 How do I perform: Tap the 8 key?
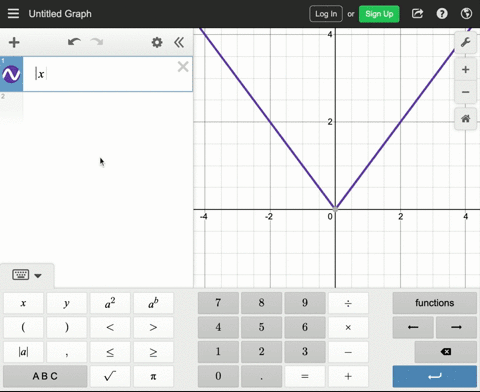tap(262, 303)
